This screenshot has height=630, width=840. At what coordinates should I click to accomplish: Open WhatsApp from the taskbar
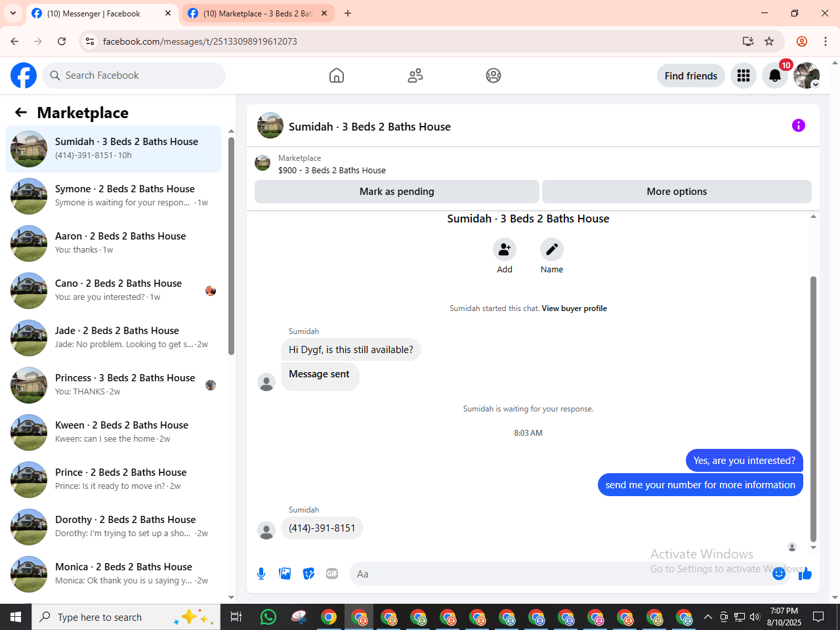coord(268,617)
